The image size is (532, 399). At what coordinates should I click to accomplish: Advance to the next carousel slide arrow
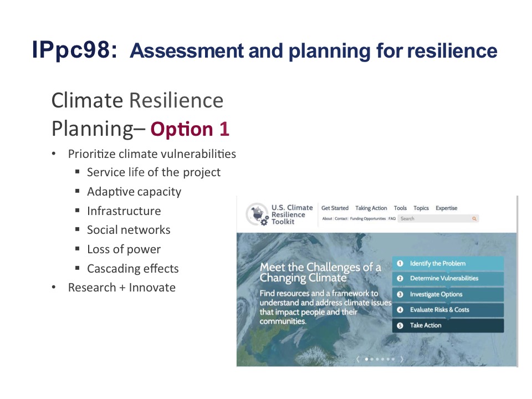pos(402,359)
